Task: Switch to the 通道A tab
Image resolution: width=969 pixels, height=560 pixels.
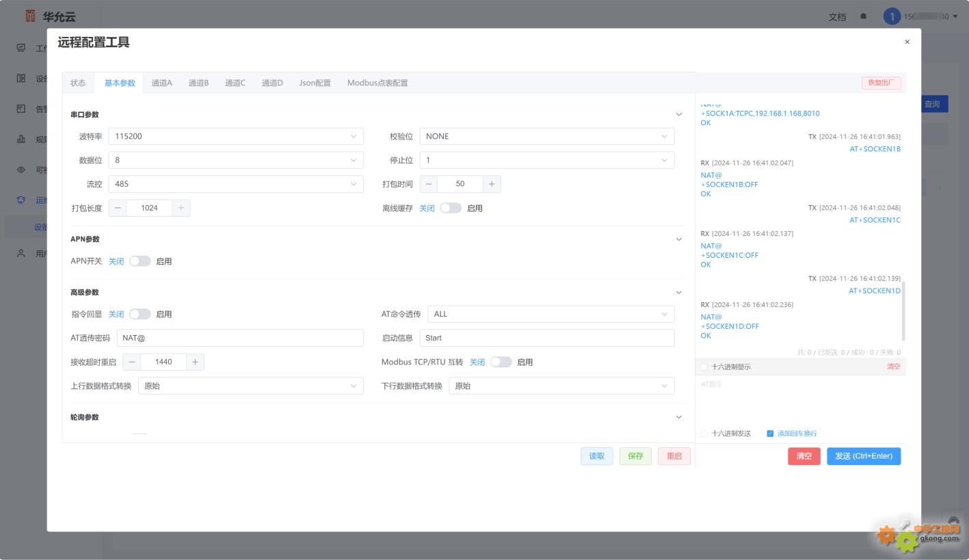Action: click(x=162, y=83)
